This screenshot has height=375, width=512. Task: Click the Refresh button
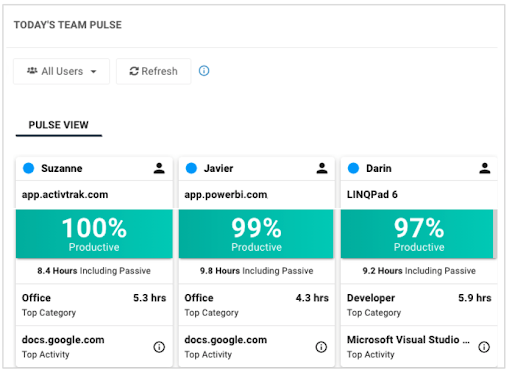pos(153,71)
